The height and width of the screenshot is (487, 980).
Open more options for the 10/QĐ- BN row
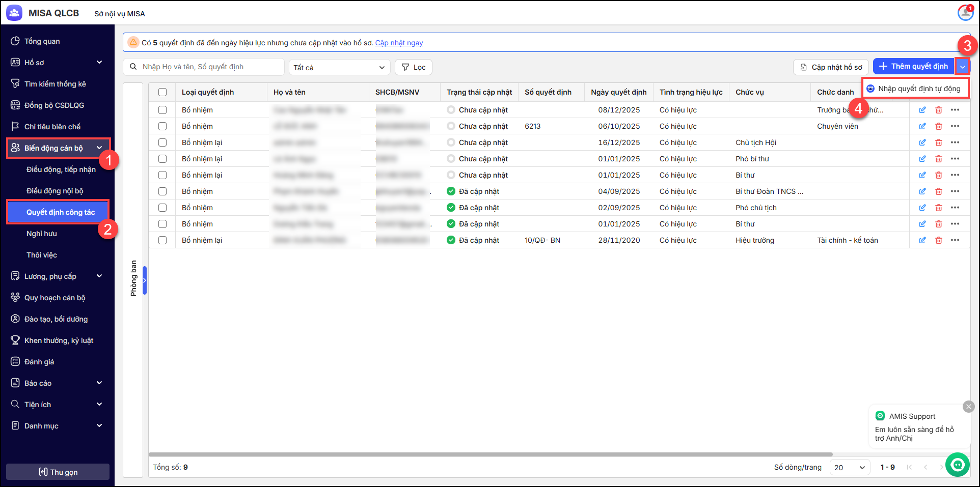(x=955, y=240)
